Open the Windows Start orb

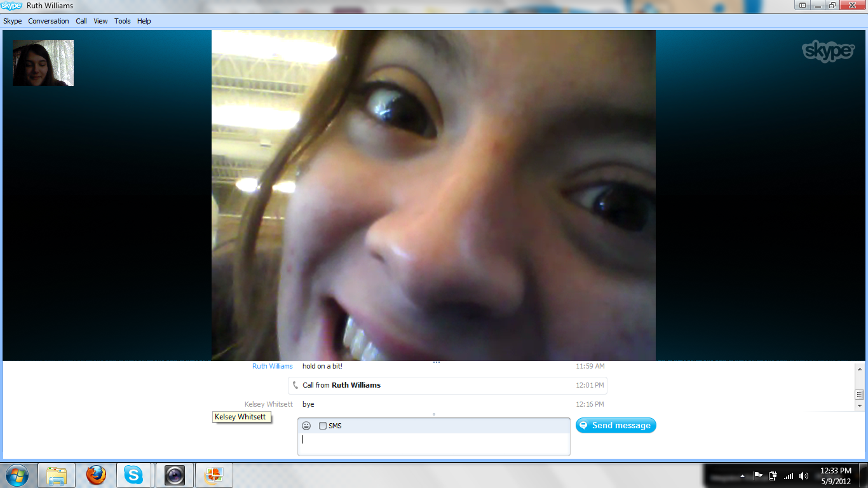17,475
